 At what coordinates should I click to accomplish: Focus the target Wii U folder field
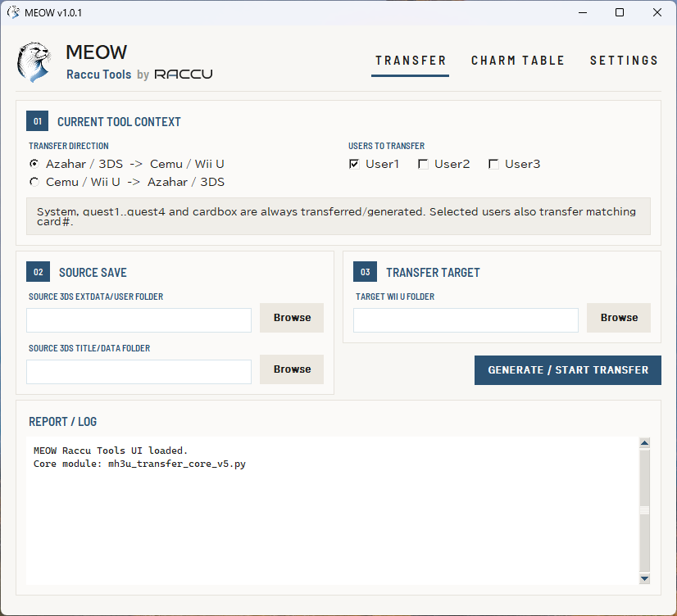466,320
